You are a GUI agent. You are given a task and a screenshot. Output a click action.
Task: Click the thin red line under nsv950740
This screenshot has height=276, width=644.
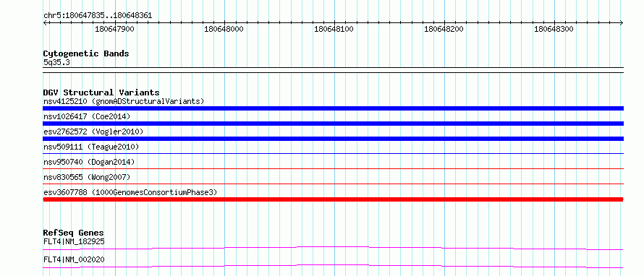tap(333, 168)
